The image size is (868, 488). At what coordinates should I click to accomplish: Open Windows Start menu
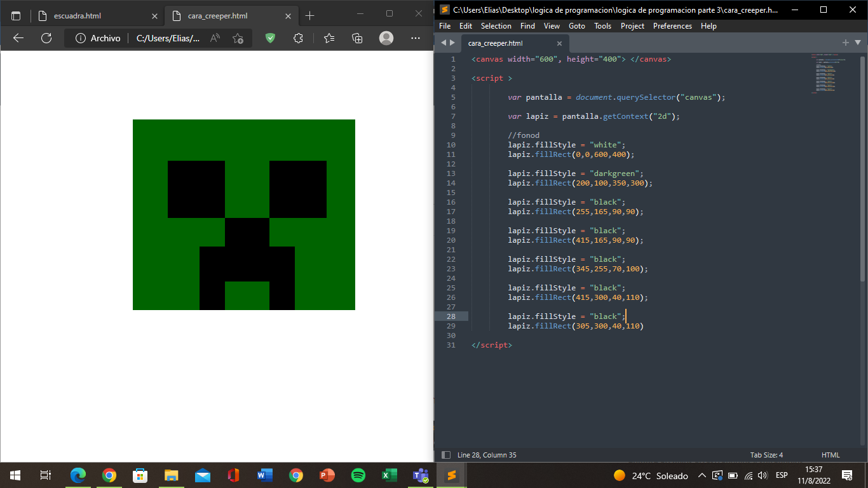15,475
